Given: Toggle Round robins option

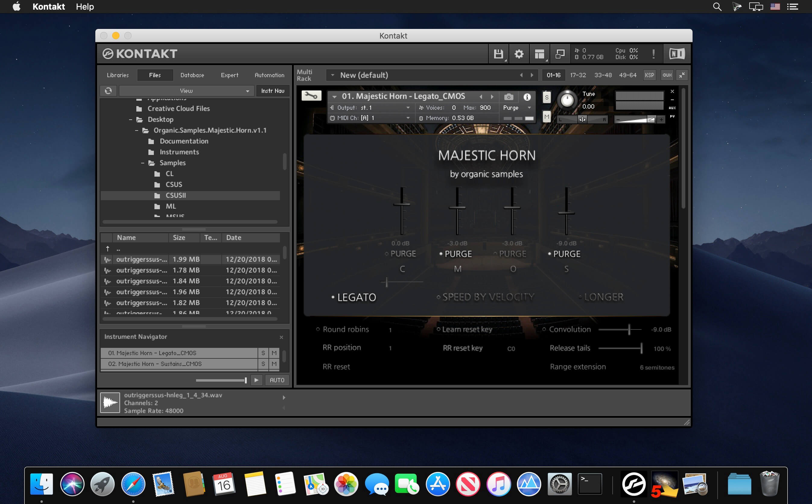Looking at the screenshot, I should click(x=342, y=329).
